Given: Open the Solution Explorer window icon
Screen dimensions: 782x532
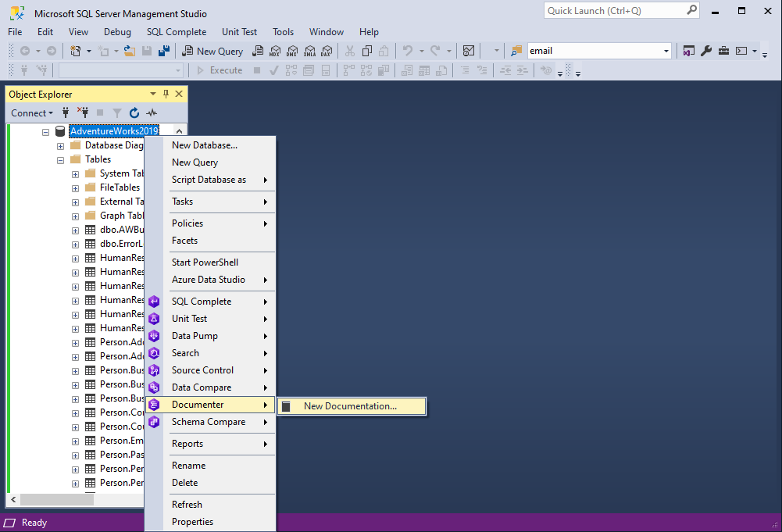Looking at the screenshot, I should [689, 51].
